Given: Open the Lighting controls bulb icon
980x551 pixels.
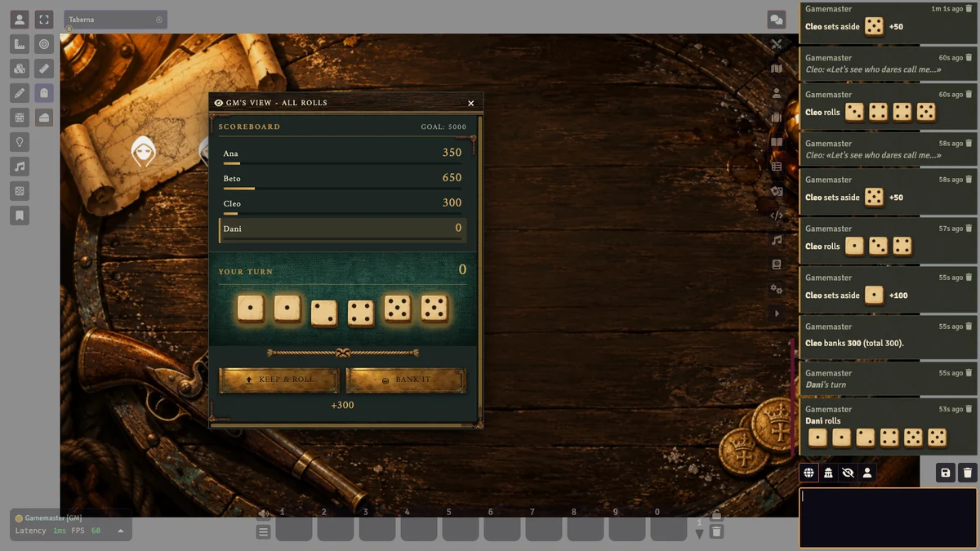Looking at the screenshot, I should 20,142.
